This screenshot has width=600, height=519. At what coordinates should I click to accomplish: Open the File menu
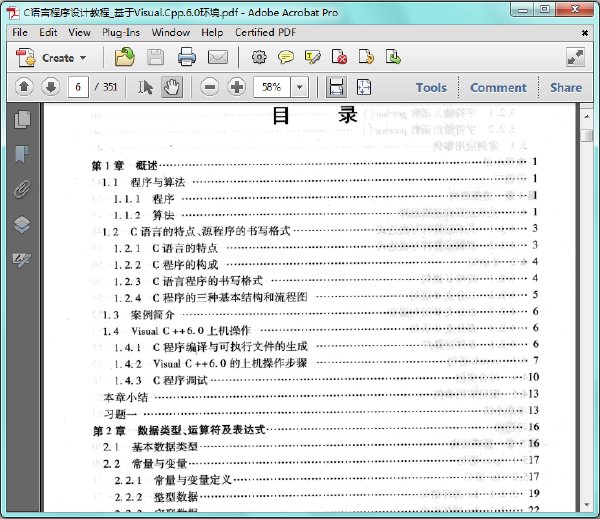click(x=20, y=33)
